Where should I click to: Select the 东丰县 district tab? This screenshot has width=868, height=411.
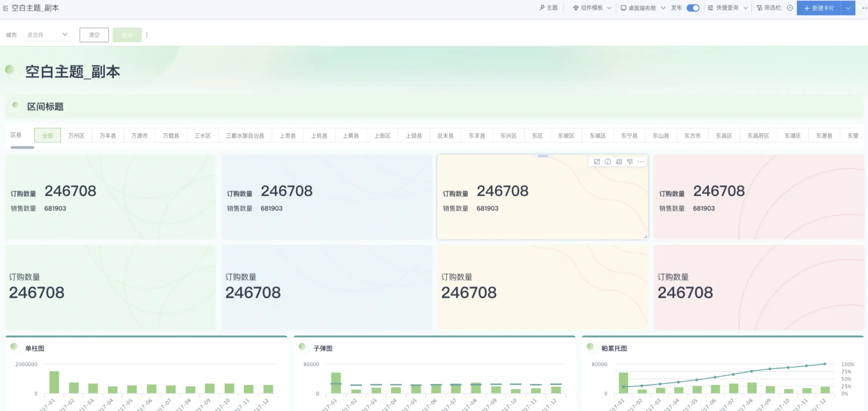coord(477,135)
